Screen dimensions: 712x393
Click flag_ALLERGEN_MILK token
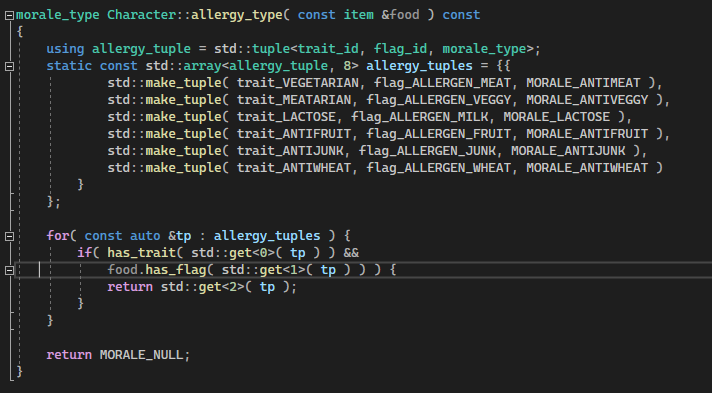click(x=420, y=117)
